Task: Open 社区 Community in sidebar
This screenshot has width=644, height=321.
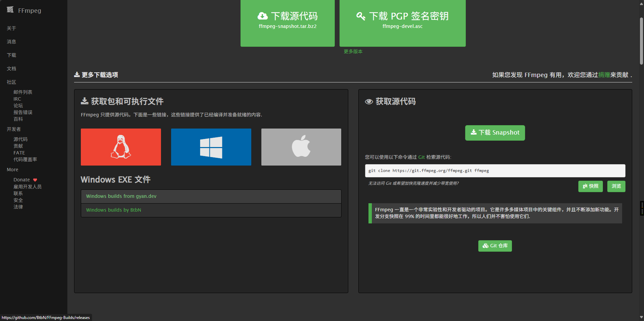Action: coord(11,82)
